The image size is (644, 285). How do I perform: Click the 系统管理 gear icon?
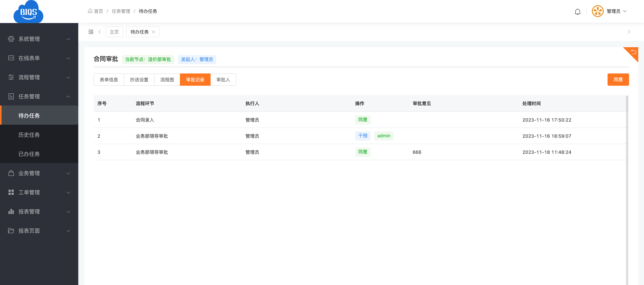(11, 39)
